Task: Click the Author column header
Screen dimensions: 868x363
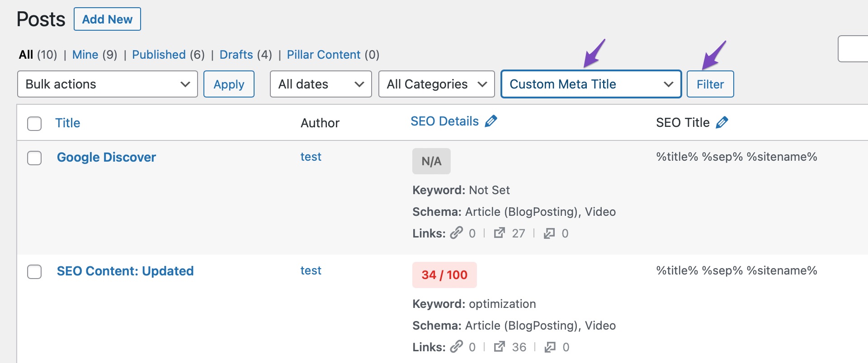Action: pyautogui.click(x=320, y=123)
